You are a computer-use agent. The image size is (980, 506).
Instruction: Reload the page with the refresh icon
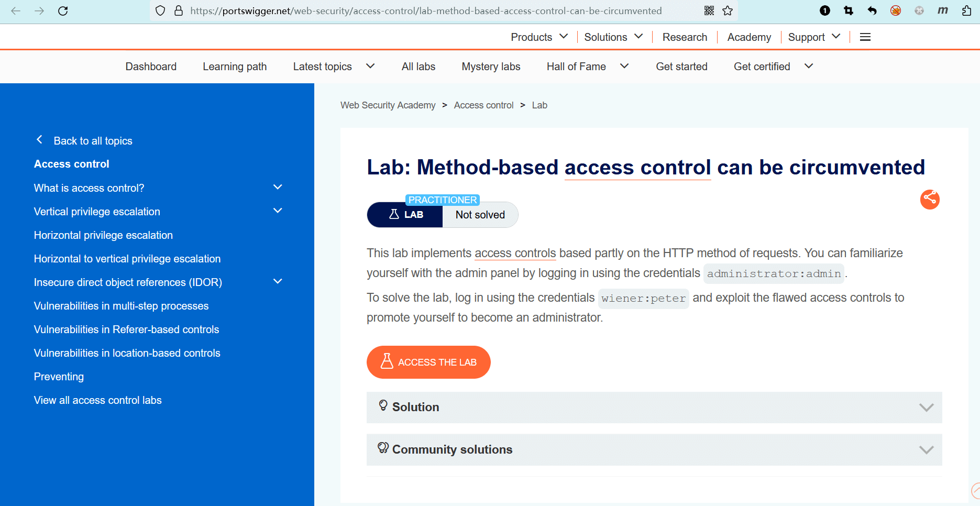[63, 11]
